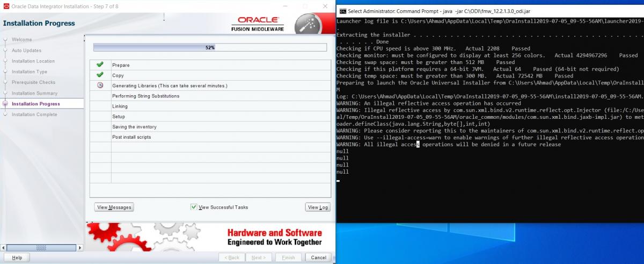Click the Post install scripts row
The height and width of the screenshot is (264, 644).
click(210, 137)
